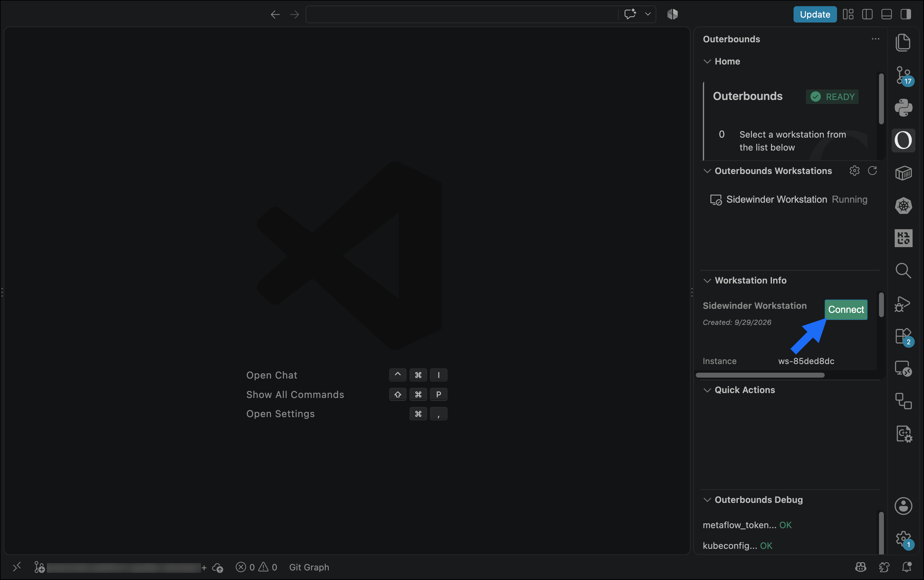The image size is (924, 580).
Task: Go back with the left arrow
Action: [x=275, y=14]
